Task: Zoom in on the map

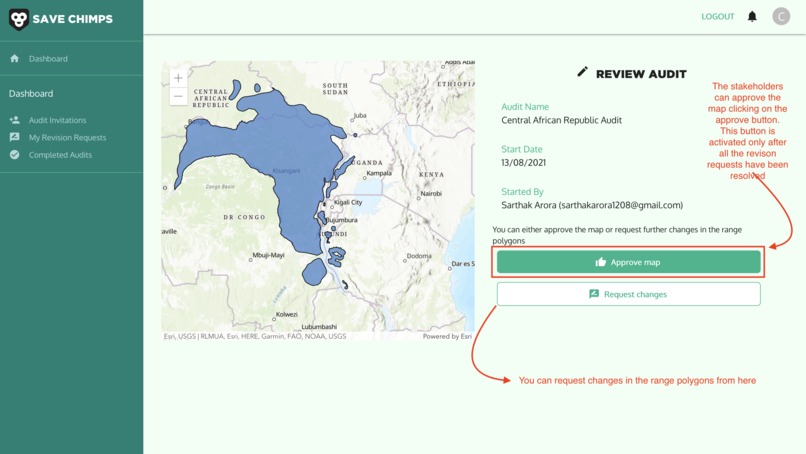Action: coord(178,78)
